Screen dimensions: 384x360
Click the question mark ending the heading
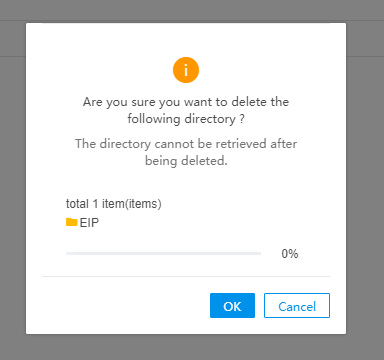[x=242, y=119]
